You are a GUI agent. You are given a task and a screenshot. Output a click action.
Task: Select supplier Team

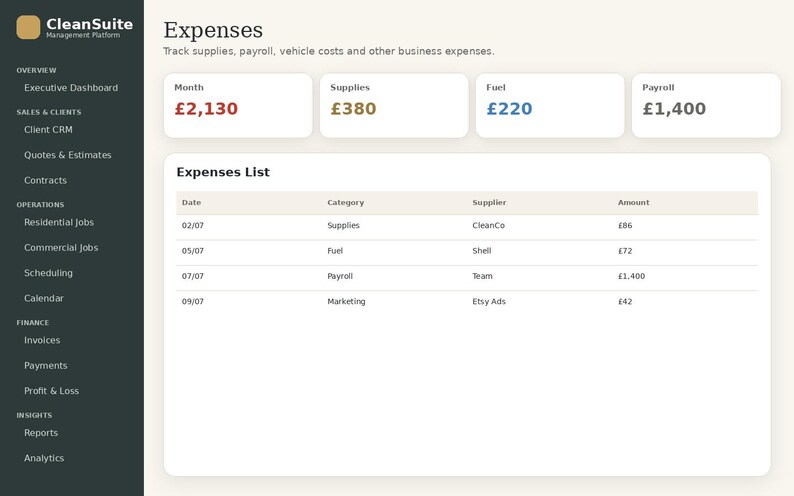[482, 276]
